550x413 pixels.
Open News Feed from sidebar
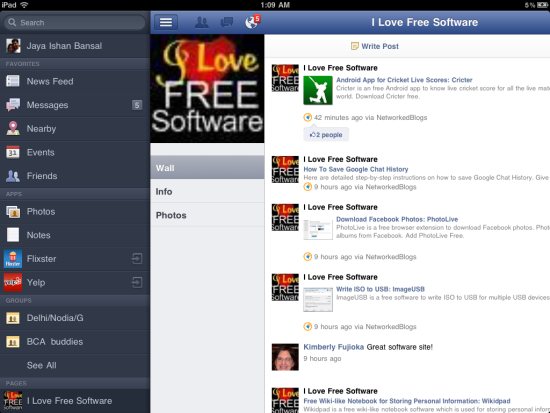75,81
